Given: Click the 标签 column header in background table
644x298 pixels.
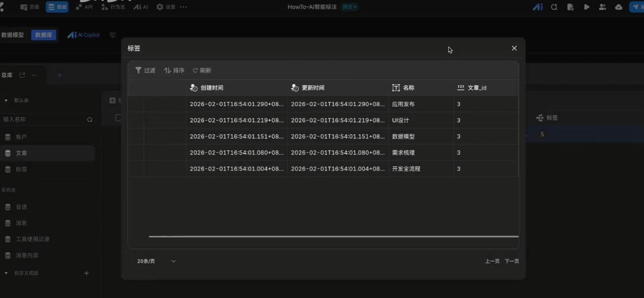Looking at the screenshot, I should 547,118.
